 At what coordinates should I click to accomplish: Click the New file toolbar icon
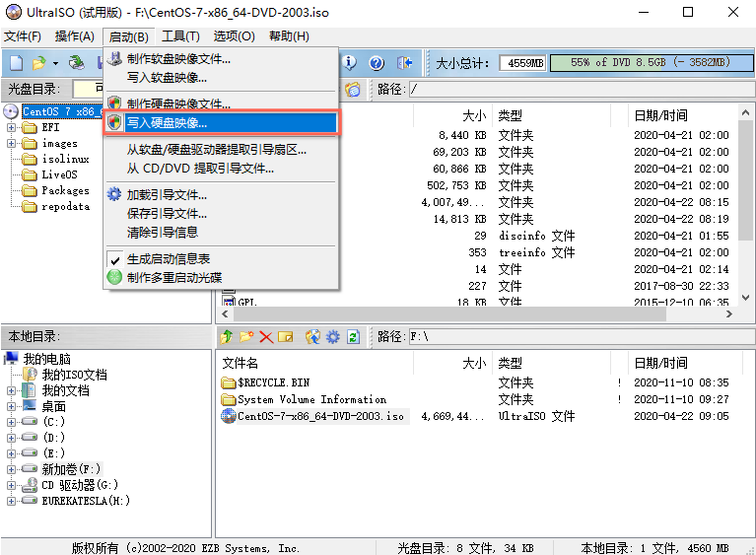[x=17, y=63]
